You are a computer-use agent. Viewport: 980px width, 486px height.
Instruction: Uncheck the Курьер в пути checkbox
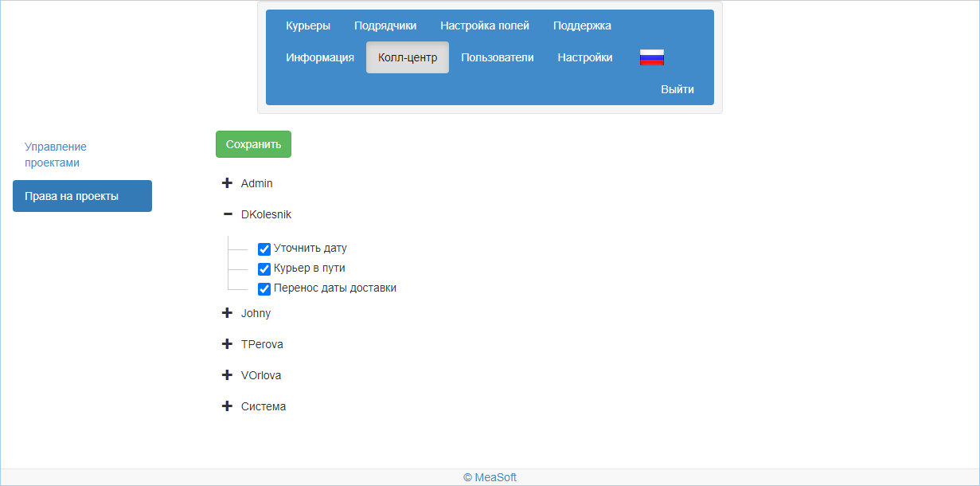tap(264, 268)
